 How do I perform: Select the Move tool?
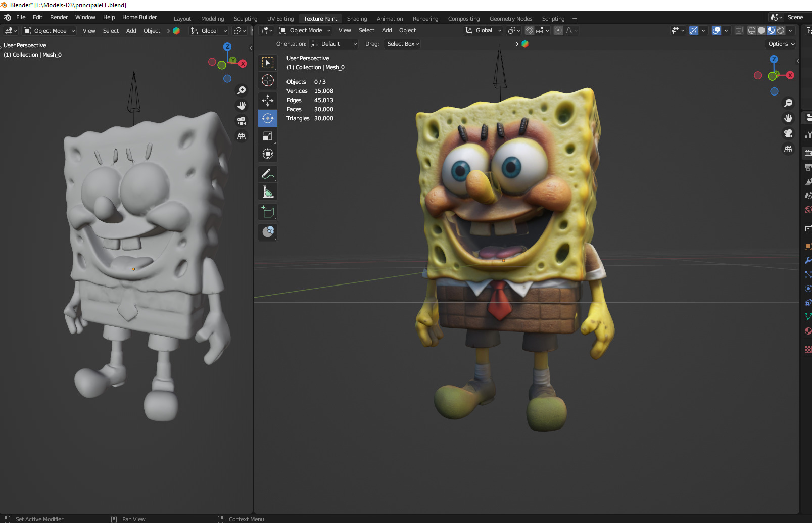pyautogui.click(x=268, y=101)
